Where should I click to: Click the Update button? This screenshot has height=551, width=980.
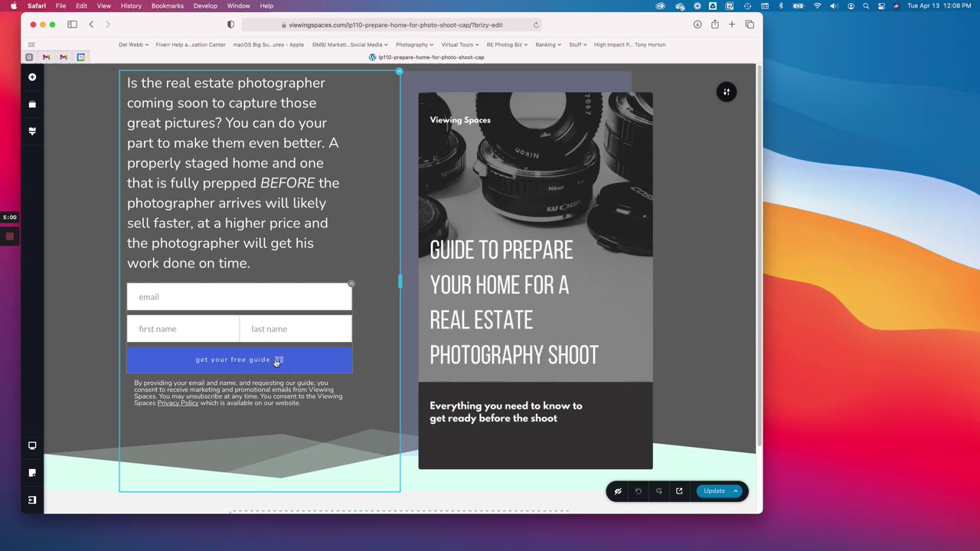(714, 491)
